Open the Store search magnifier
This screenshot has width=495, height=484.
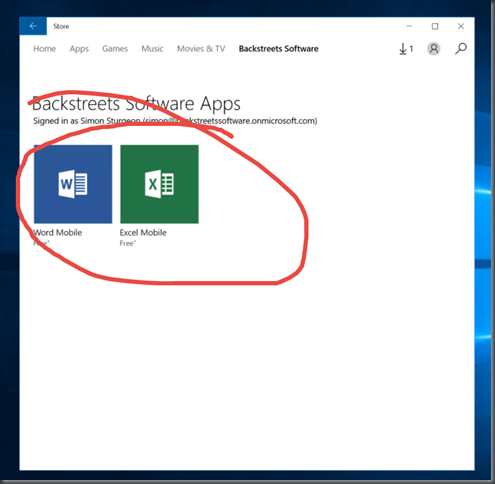pos(461,49)
